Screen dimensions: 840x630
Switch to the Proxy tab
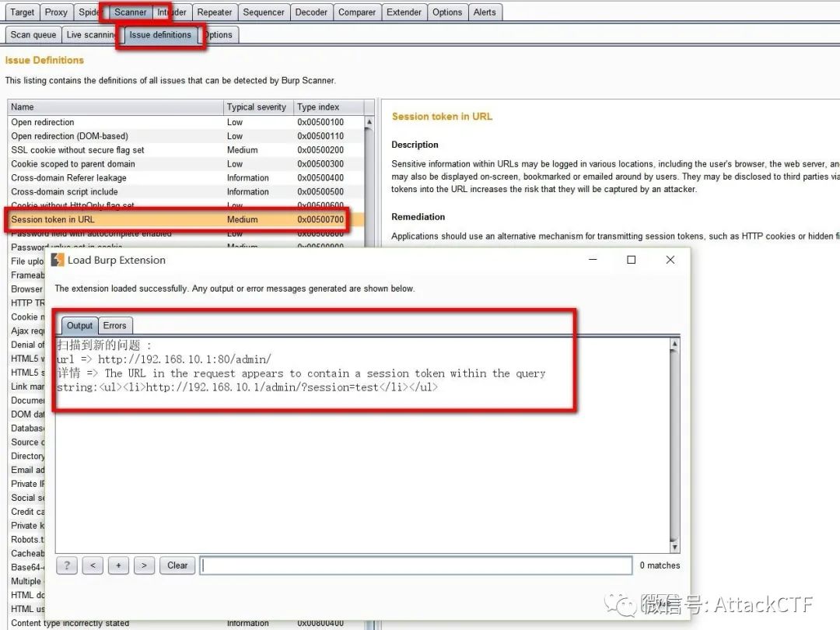point(56,12)
